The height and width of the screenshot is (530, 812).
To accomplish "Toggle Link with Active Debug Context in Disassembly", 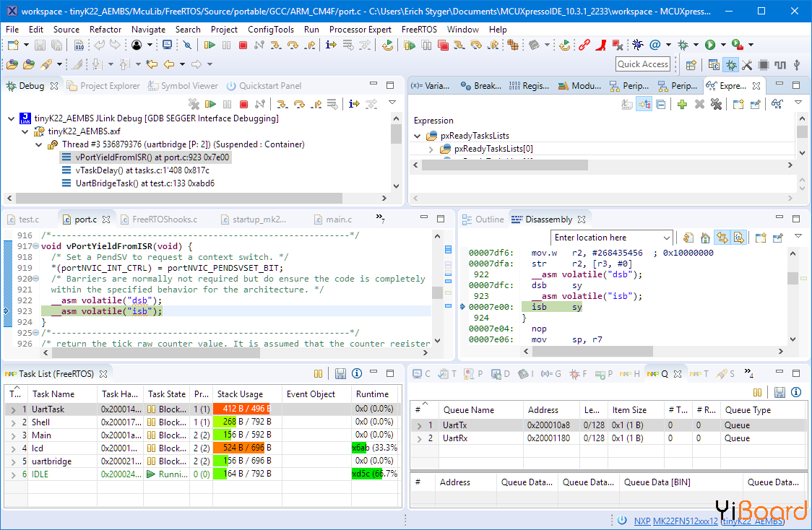I will [x=722, y=238].
